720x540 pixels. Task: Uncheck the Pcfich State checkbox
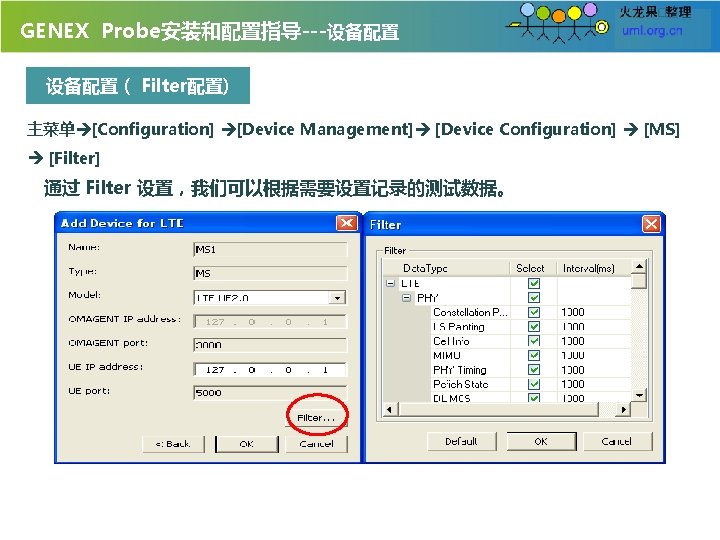534,384
